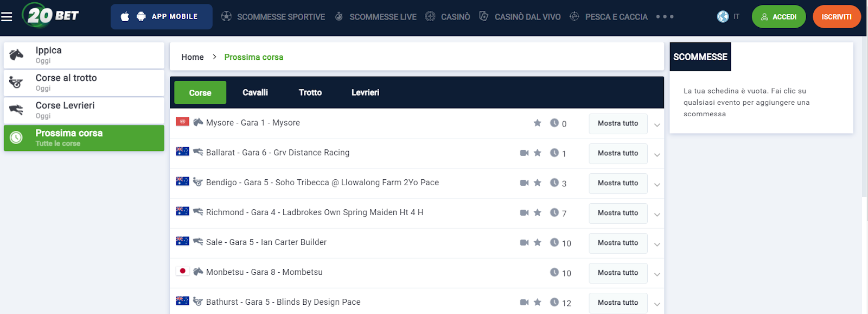Expand the Bathurst Gara 5 row chevron
This screenshot has height=314, width=868.
coord(657,304)
